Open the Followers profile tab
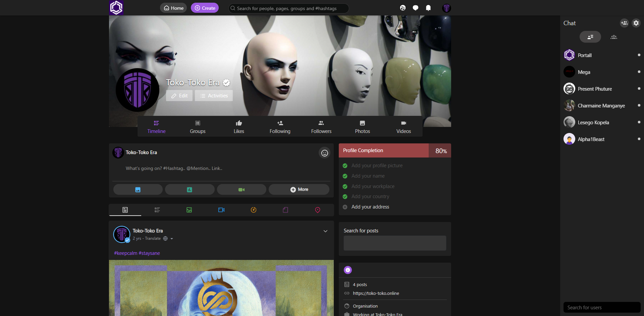 pos(321,127)
